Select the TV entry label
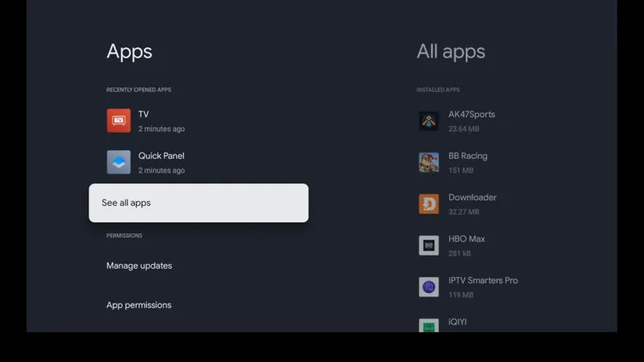Screen dimensions: 644x362 [143, 114]
